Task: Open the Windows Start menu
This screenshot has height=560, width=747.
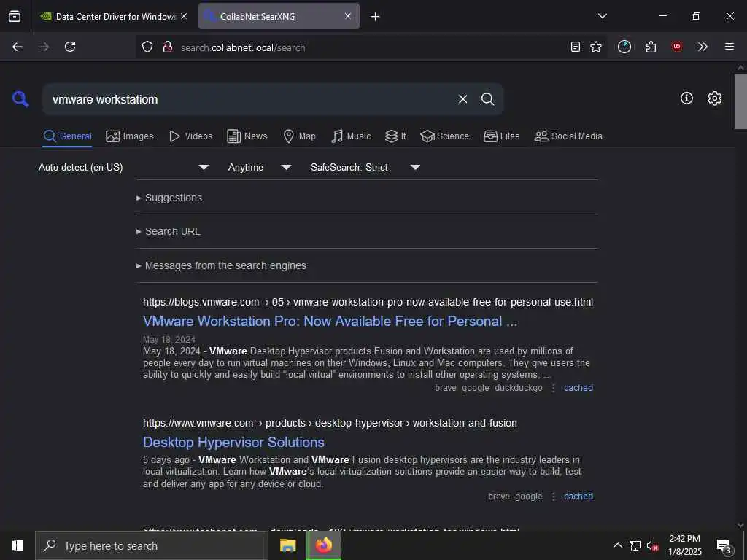Action: [x=18, y=545]
